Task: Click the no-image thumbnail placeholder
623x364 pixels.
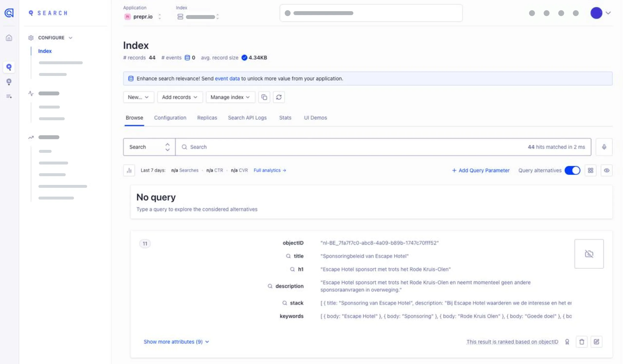Action: coord(589,254)
